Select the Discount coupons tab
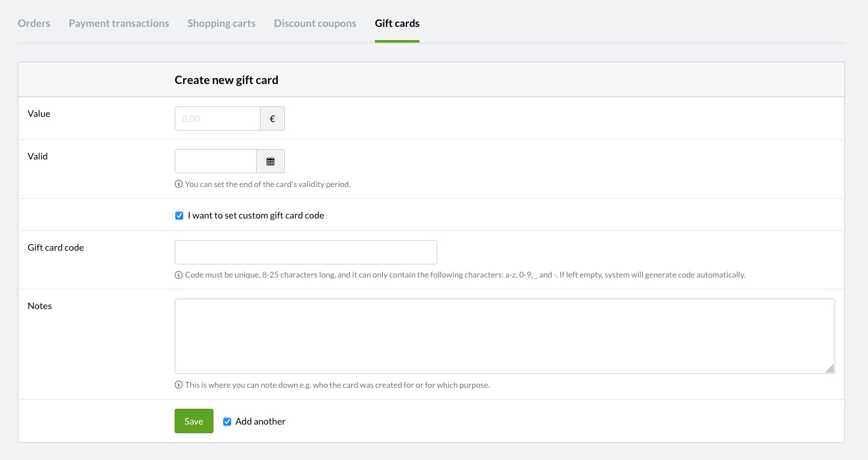Image resolution: width=868 pixels, height=460 pixels. click(x=315, y=24)
